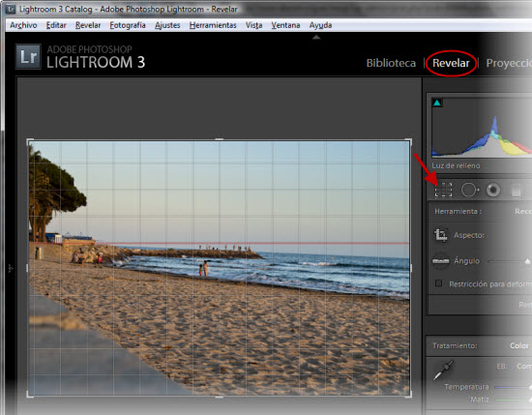The image size is (532, 415).
Task: Click the Herramienta tool name value
Action: (523, 212)
